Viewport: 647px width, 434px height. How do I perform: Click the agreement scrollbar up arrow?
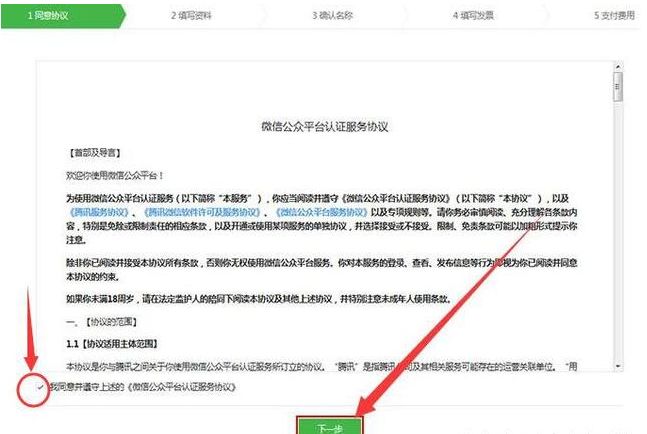click(x=618, y=66)
